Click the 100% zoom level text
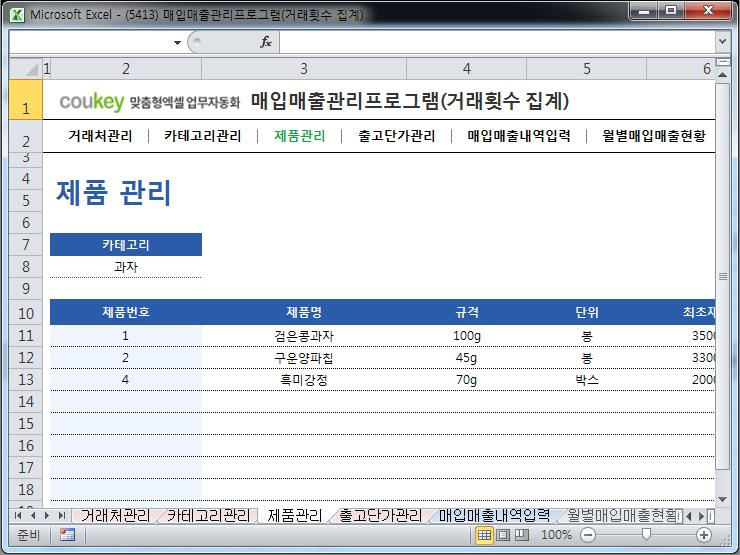This screenshot has width=740, height=555. pyautogui.click(x=556, y=535)
